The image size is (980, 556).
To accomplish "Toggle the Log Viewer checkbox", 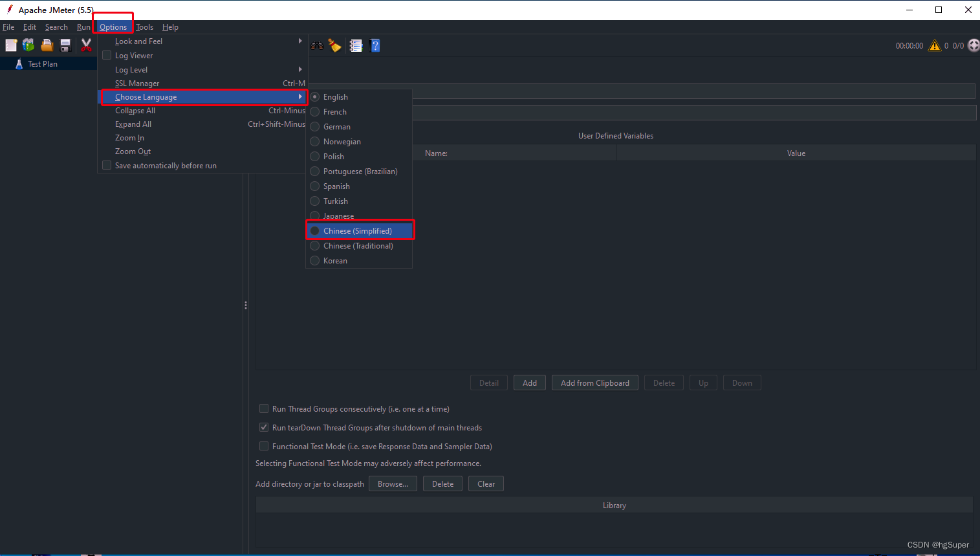I will (x=107, y=56).
